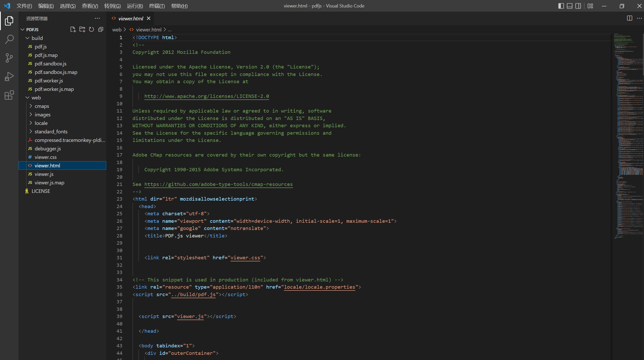Screen dimensions: 644x360
Task: Open the 查看(V) menu
Action: coord(90,6)
